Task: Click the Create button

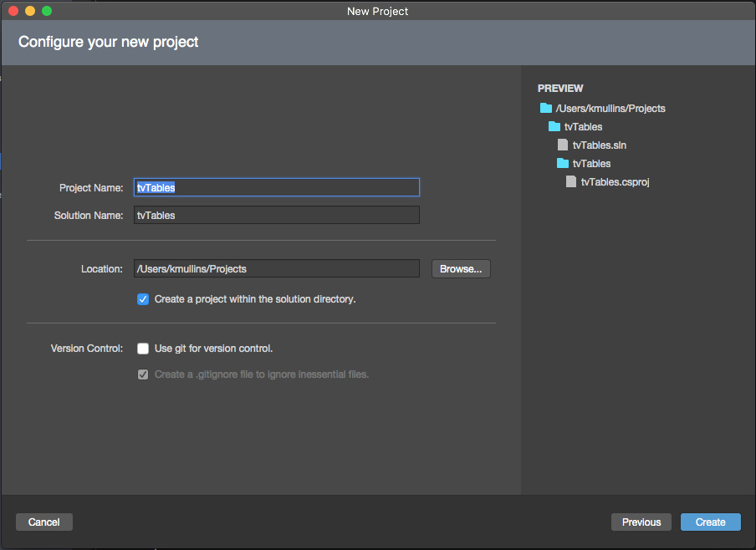Action: [711, 522]
